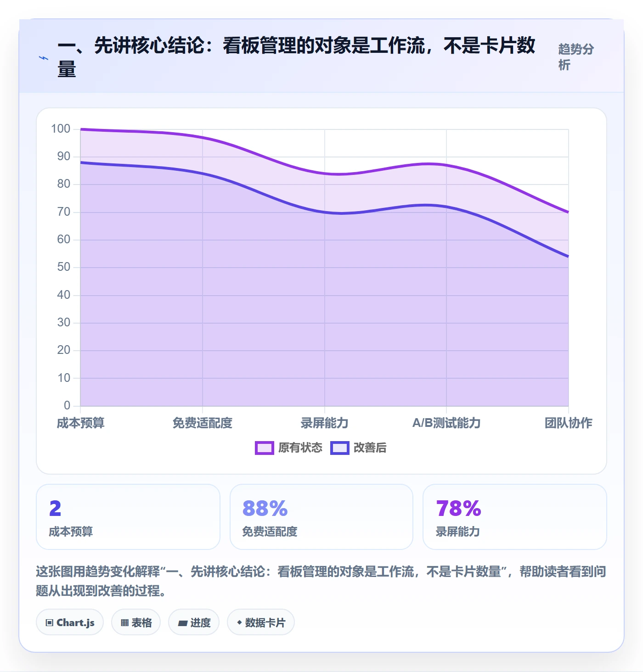Open the 成本预算 stat card showing 2
Viewport: 643px width, 672px height.
[128, 517]
